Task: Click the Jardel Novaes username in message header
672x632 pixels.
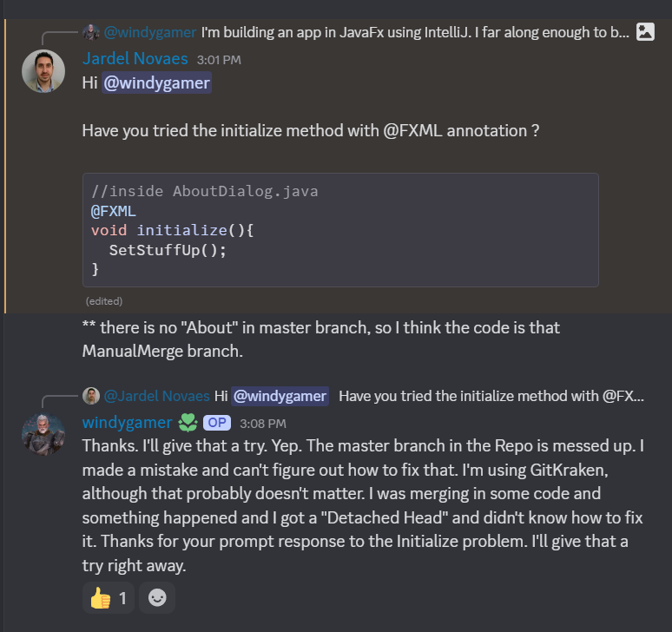Action: 135,59
